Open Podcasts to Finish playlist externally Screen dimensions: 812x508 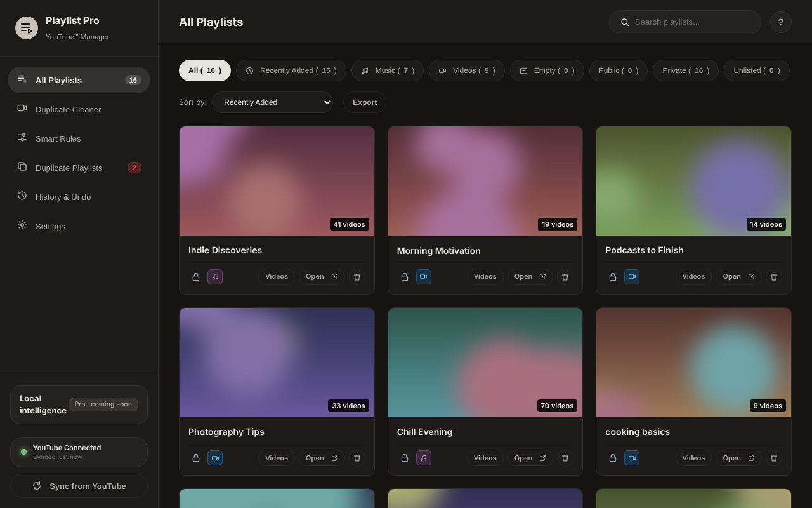pos(738,277)
